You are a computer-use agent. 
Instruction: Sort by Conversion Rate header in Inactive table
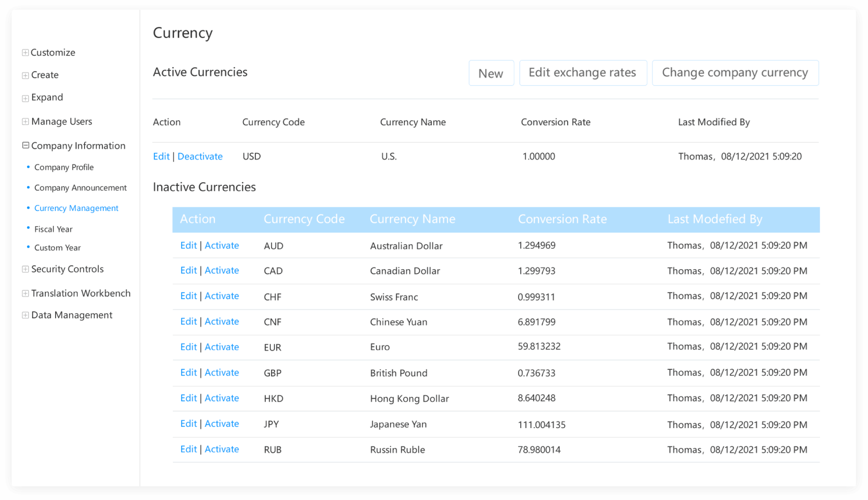pos(562,219)
